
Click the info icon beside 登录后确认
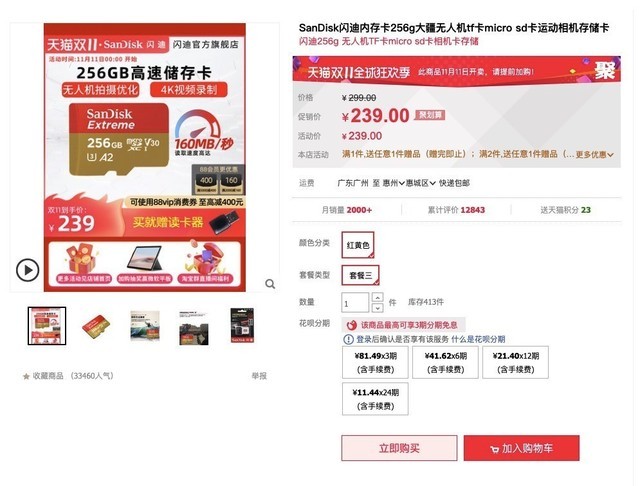348,339
